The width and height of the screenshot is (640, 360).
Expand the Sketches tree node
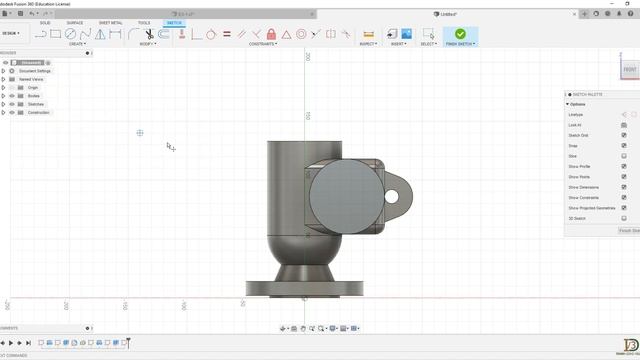click(x=3, y=104)
